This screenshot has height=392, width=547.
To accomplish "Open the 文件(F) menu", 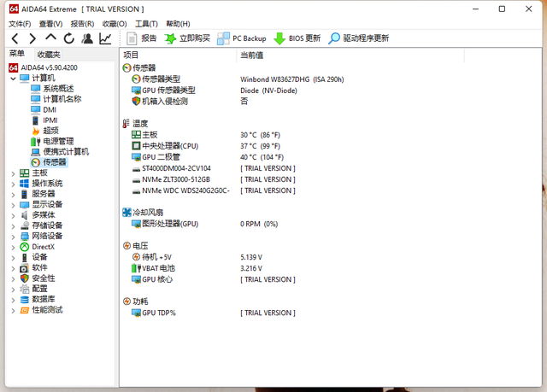I will (20, 24).
